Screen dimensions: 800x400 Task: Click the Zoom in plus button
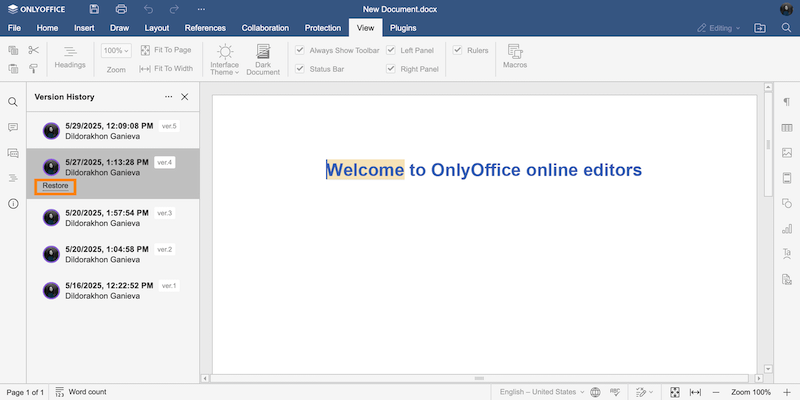click(x=786, y=392)
